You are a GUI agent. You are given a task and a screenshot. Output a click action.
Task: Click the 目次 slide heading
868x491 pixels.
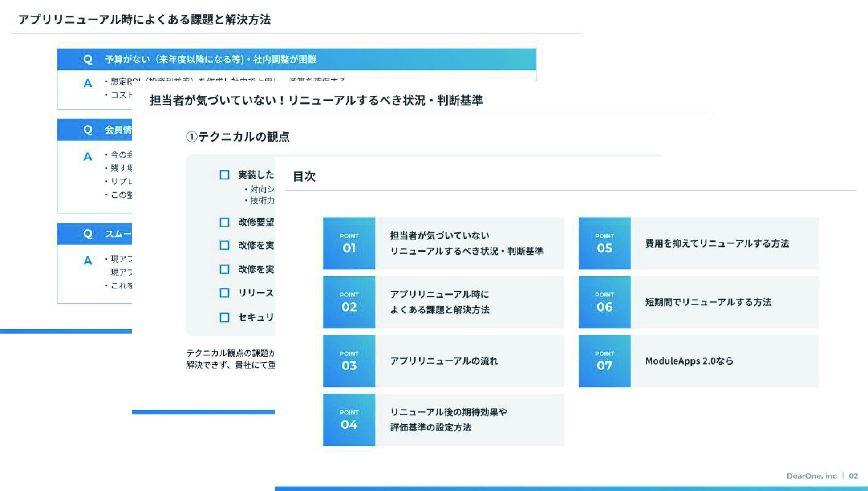tap(304, 177)
